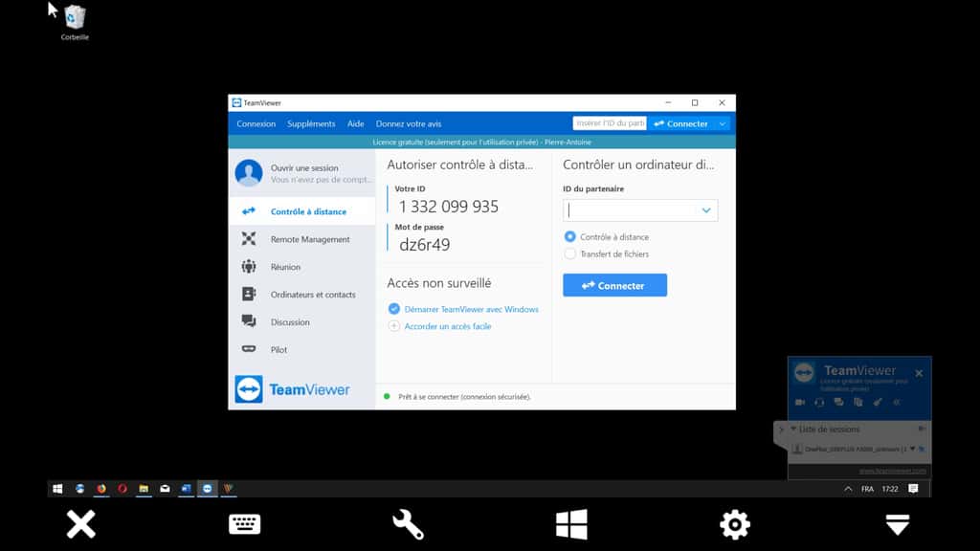
Task: Open the Corbeille recycle bin icon
Action: 75,23
